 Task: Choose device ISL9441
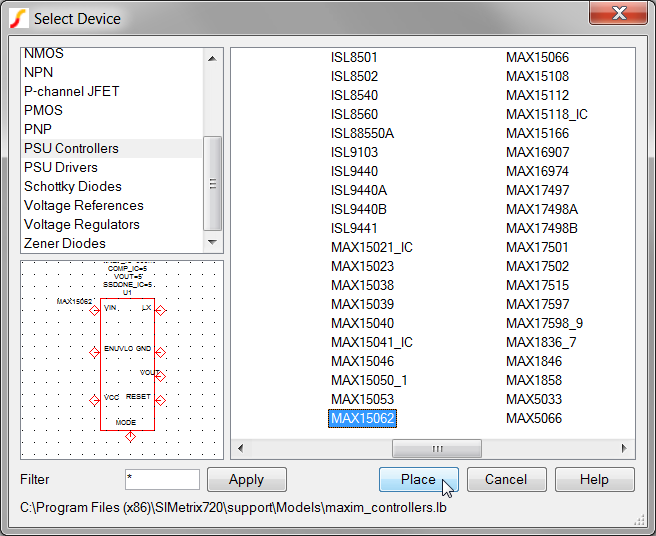tap(354, 228)
